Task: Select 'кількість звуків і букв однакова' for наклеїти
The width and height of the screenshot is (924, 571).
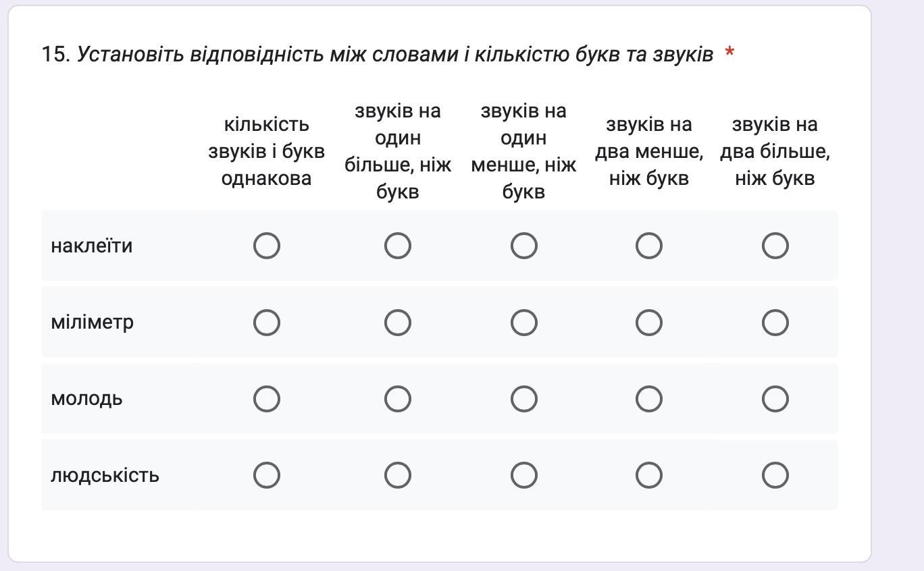Action: (266, 246)
